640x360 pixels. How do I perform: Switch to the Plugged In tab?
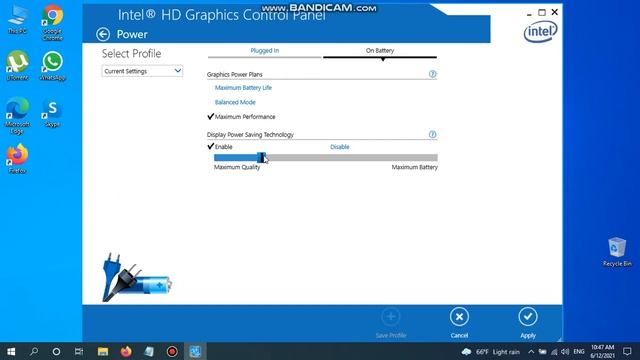[x=264, y=51]
